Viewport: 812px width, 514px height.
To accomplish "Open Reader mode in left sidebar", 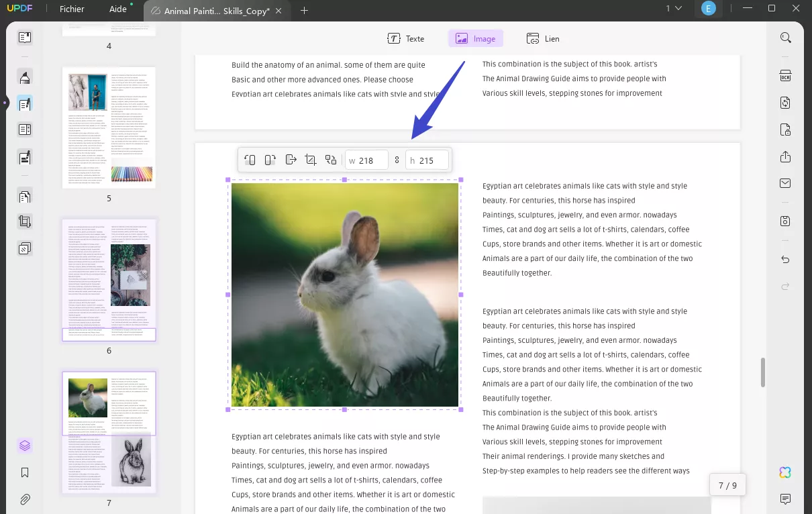I will 25,38.
